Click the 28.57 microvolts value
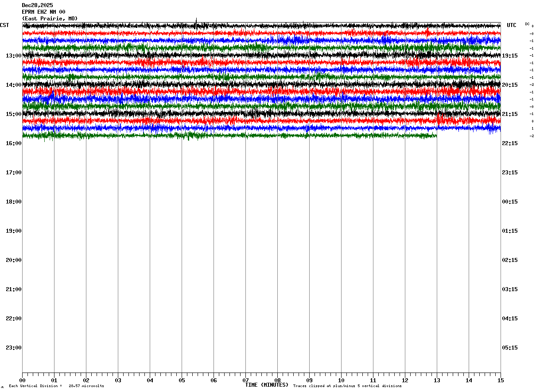This screenshot has width=536, height=392. click(x=86, y=386)
